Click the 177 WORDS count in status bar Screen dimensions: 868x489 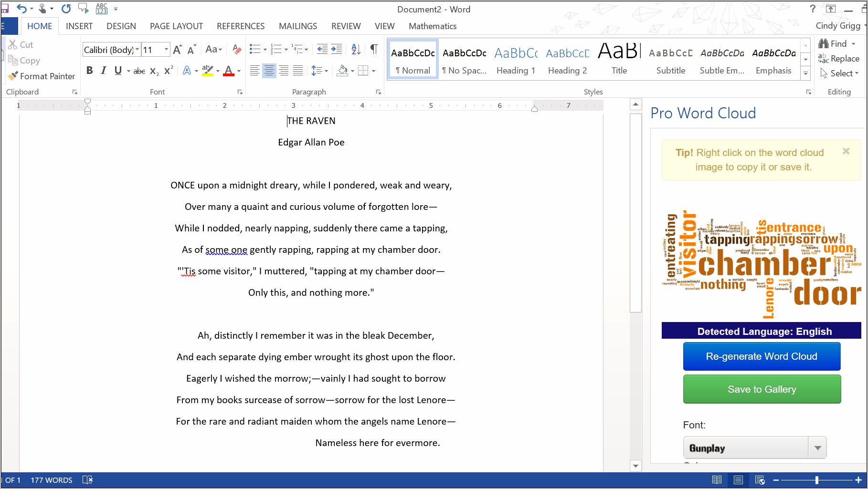click(x=52, y=480)
